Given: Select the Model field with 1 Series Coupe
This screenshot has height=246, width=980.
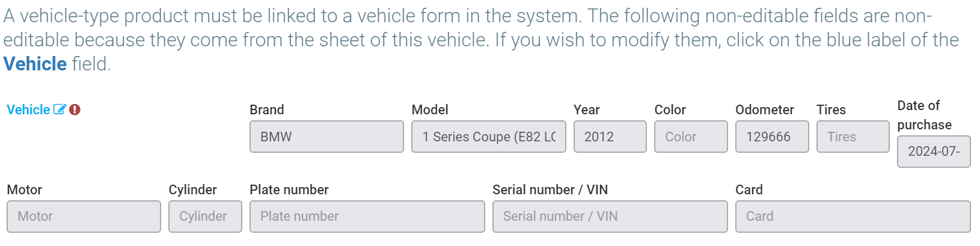Looking at the screenshot, I should 488,137.
